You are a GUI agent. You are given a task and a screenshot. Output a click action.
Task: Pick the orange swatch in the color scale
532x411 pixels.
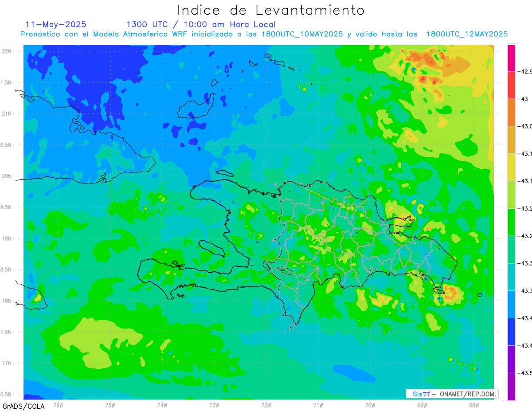pyautogui.click(x=511, y=113)
